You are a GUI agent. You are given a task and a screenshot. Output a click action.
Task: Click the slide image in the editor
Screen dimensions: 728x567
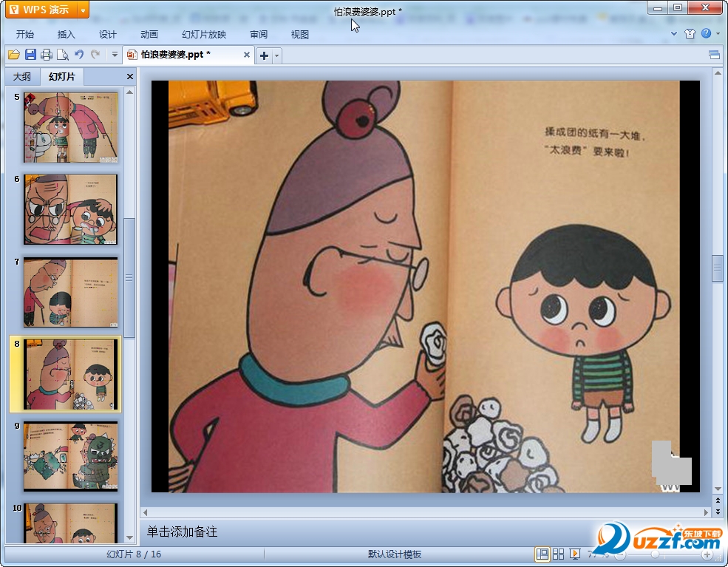[x=425, y=287]
